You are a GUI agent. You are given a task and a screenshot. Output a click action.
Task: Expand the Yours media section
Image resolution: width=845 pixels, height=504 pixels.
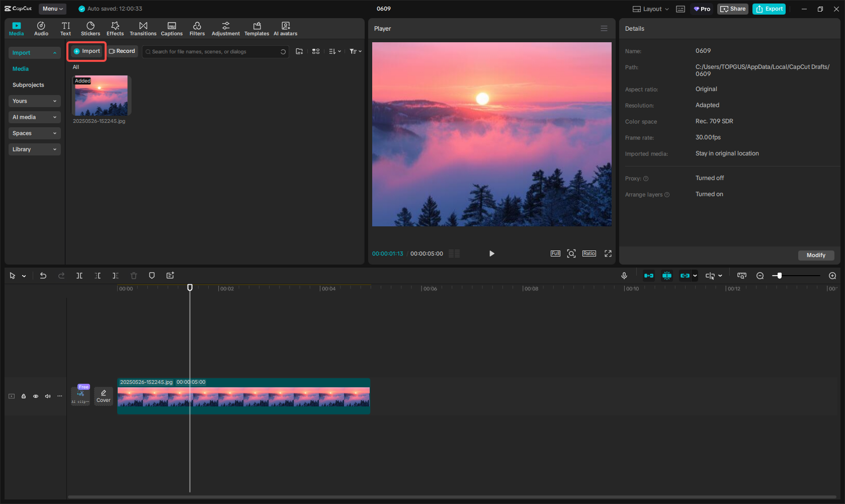click(x=34, y=101)
